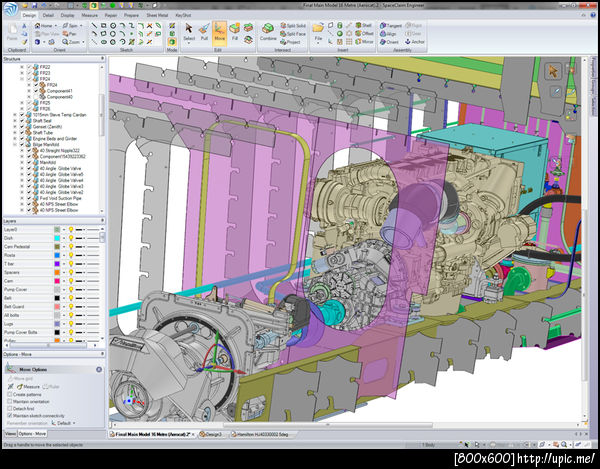Use the Split Face tool

[293, 34]
